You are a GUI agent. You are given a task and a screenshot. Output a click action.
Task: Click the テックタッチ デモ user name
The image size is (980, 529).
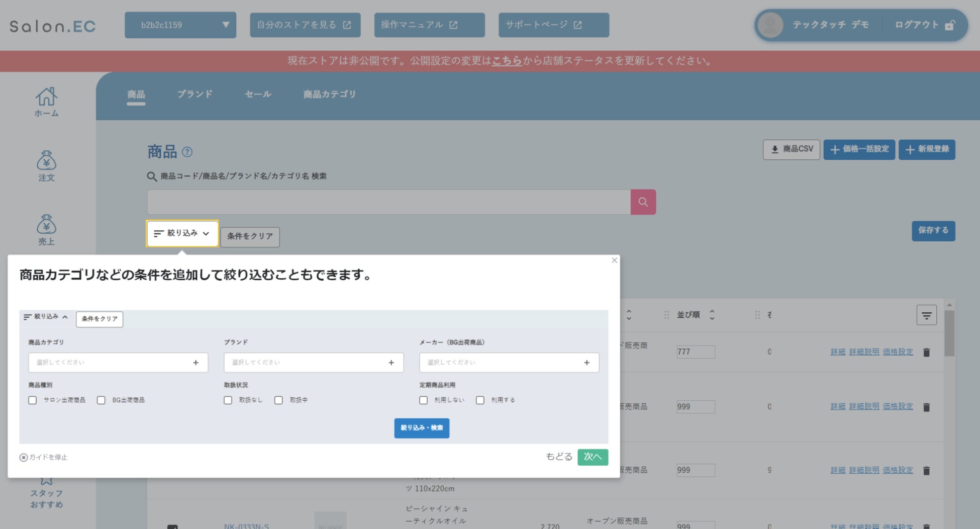[x=831, y=25]
